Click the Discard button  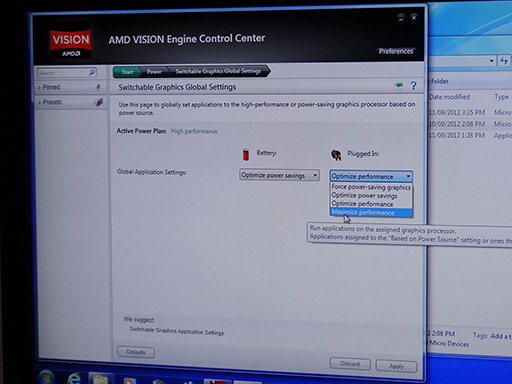(x=350, y=364)
